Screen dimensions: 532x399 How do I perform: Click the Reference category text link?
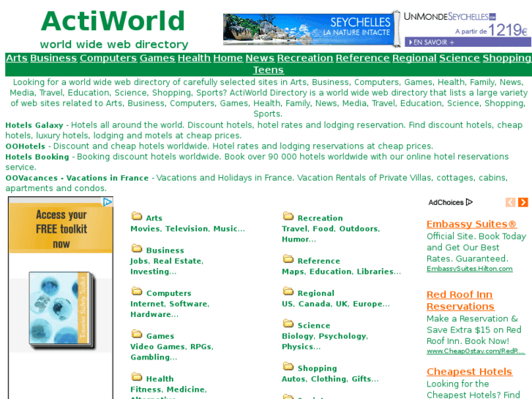318,261
